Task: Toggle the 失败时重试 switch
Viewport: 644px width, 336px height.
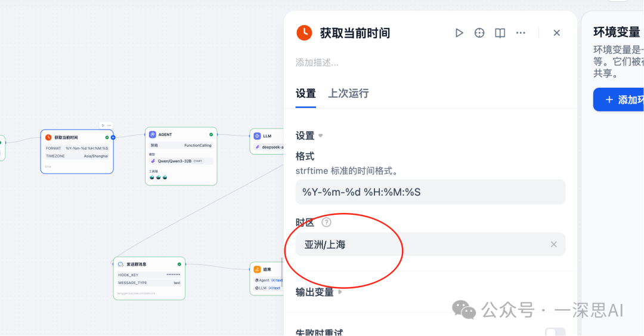Action: (x=555, y=332)
